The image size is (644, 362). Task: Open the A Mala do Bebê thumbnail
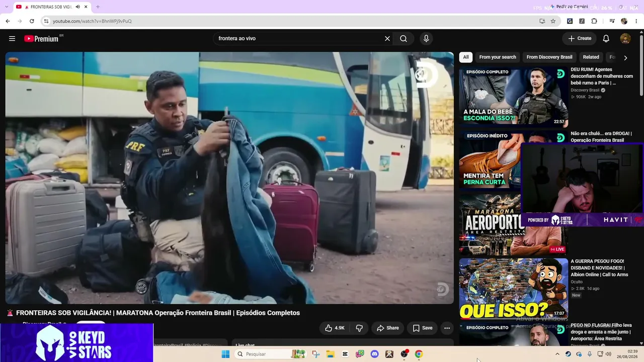coord(513,96)
